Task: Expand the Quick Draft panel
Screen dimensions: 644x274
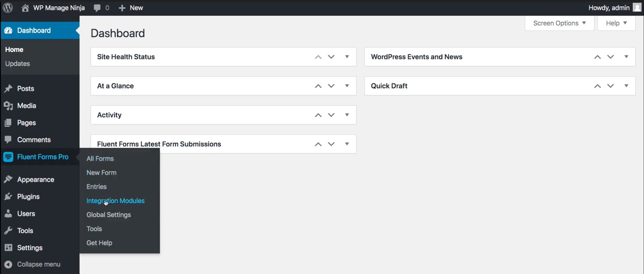Action: click(x=626, y=86)
